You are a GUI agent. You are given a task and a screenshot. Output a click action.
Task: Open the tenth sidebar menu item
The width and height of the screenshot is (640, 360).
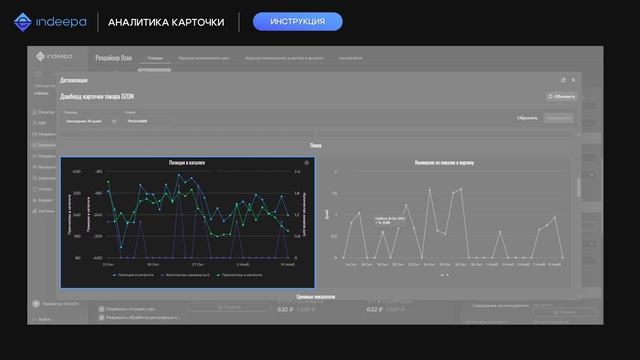43,211
